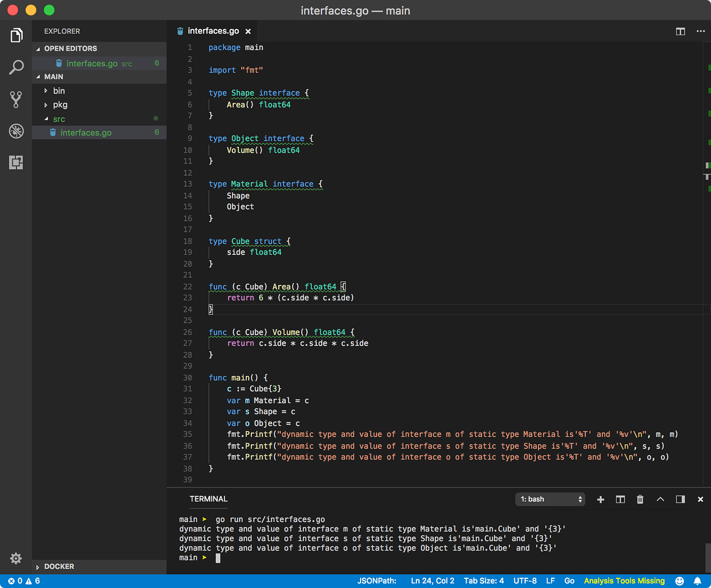Open the '1: bash' terminal dropdown
The width and height of the screenshot is (711, 588).
coord(550,499)
